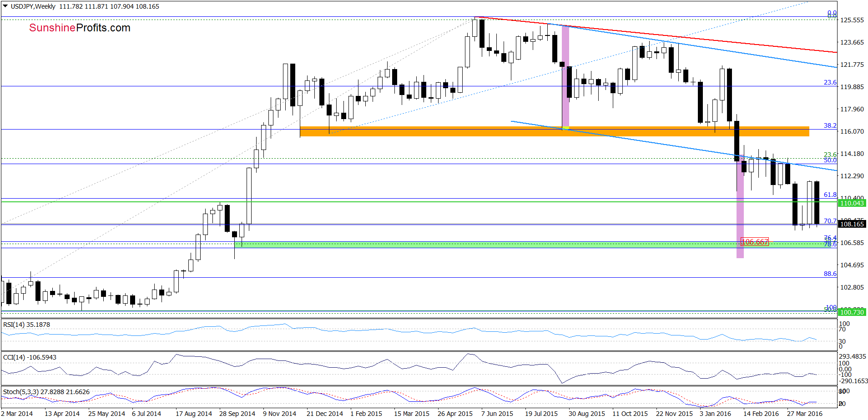868x420 pixels.
Task: Click the 25 May 2014 date label
Action: coord(106,414)
